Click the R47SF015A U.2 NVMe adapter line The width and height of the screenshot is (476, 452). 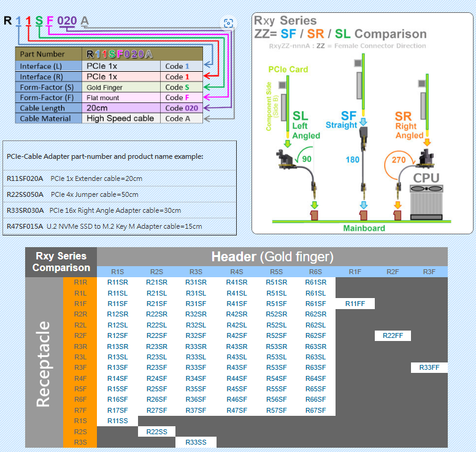[104, 226]
